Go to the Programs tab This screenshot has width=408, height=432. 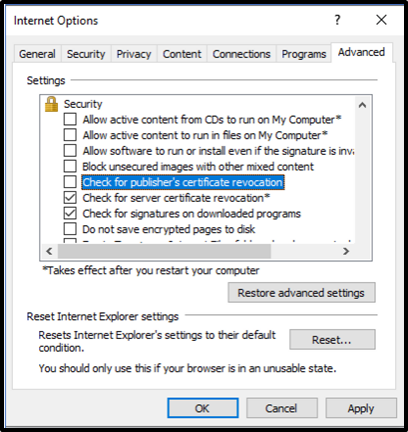click(x=304, y=54)
